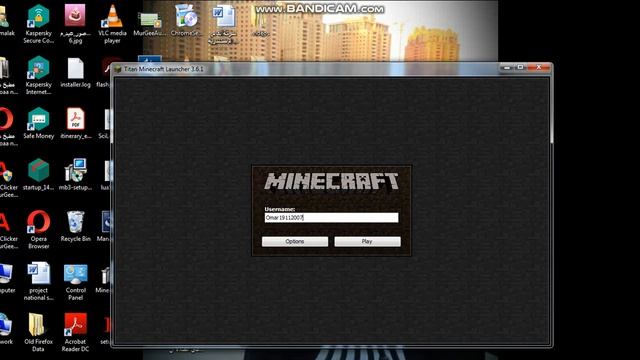Image resolution: width=640 pixels, height=360 pixels.
Task: Open Kaspersky Secure Connection desktop icon
Action: (38, 24)
